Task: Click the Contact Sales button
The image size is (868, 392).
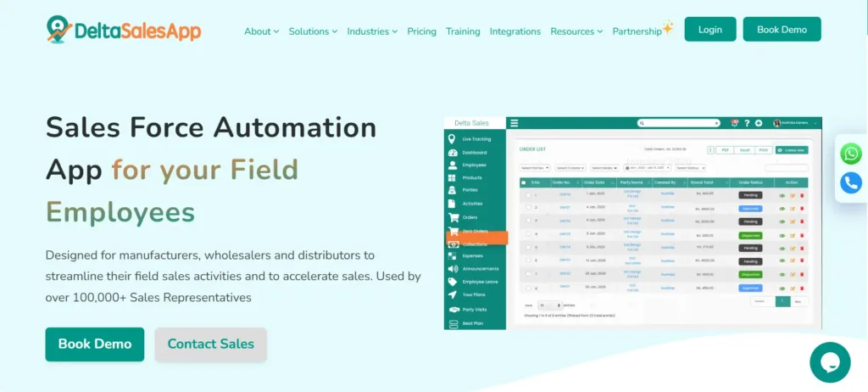Action: [210, 344]
